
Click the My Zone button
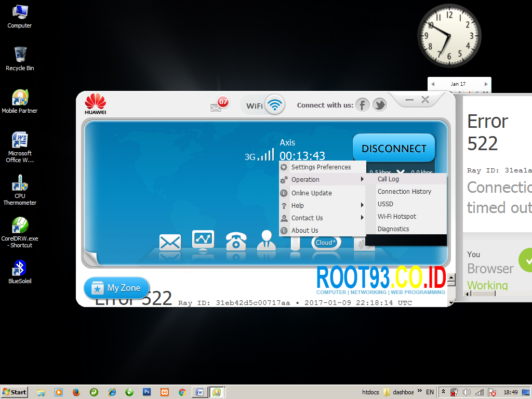117,288
